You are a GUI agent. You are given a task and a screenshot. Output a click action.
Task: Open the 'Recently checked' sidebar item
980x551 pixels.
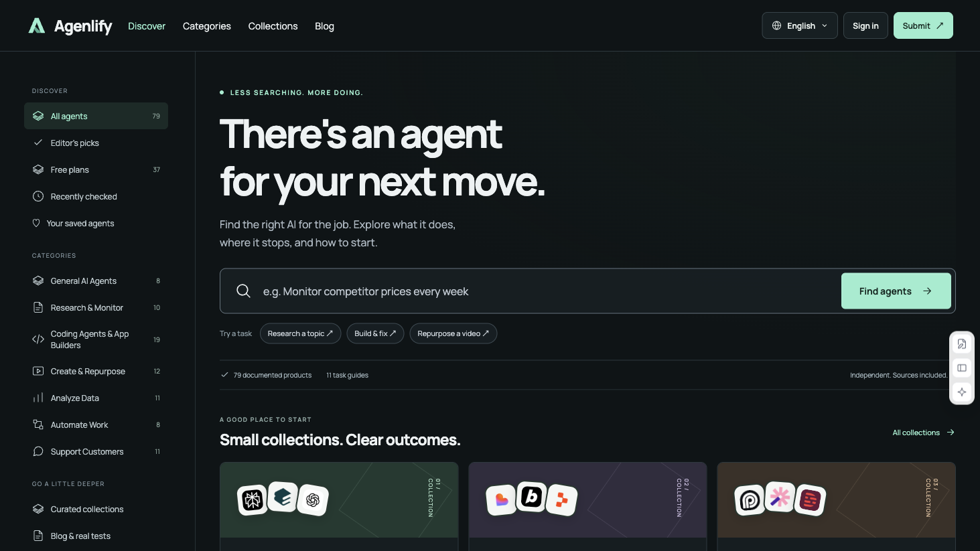click(x=96, y=196)
